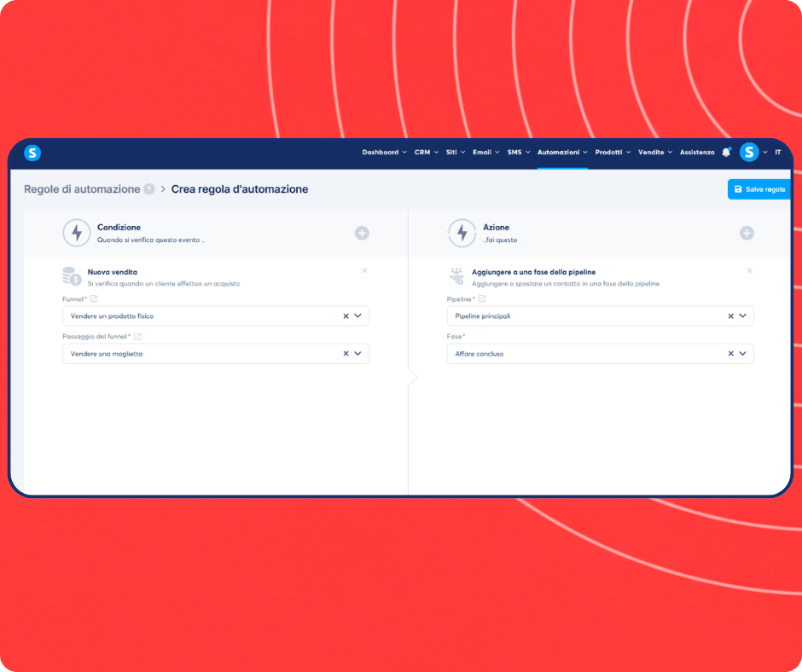The image size is (802, 672).
Task: Add a new condition with plus icon
Action: click(x=362, y=233)
